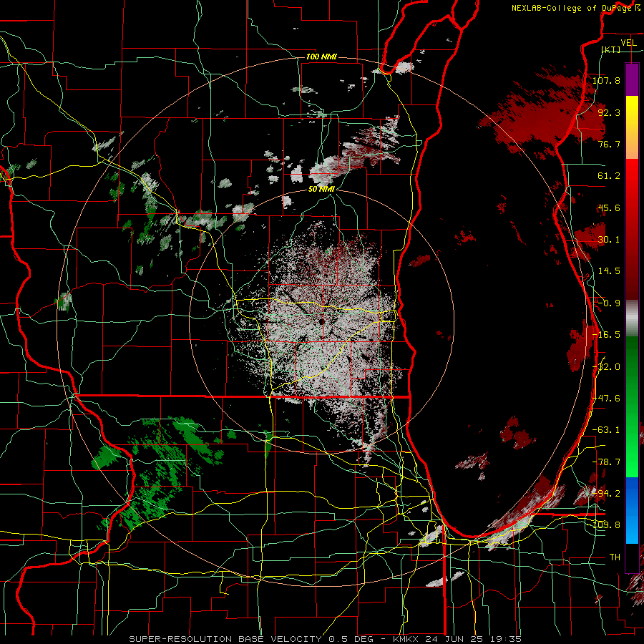Click the 50 NMI range ring label
The width and height of the screenshot is (644, 644).
tap(321, 189)
